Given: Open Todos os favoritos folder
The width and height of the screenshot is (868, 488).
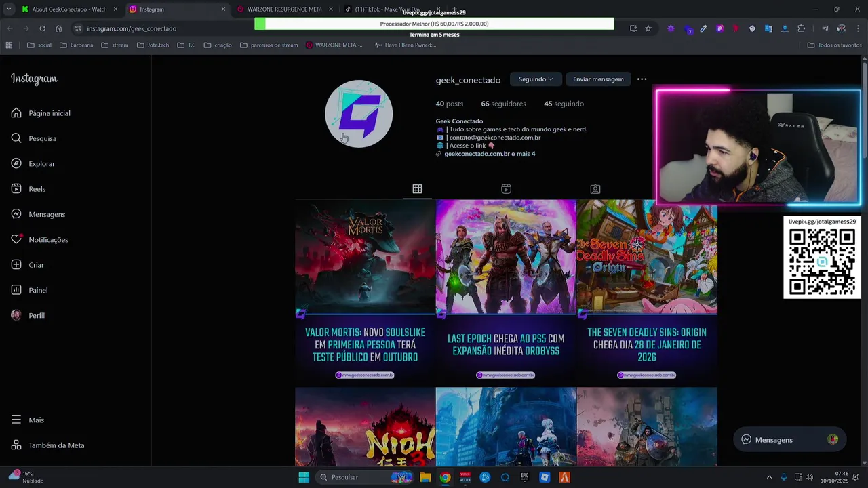Looking at the screenshot, I should [834, 45].
